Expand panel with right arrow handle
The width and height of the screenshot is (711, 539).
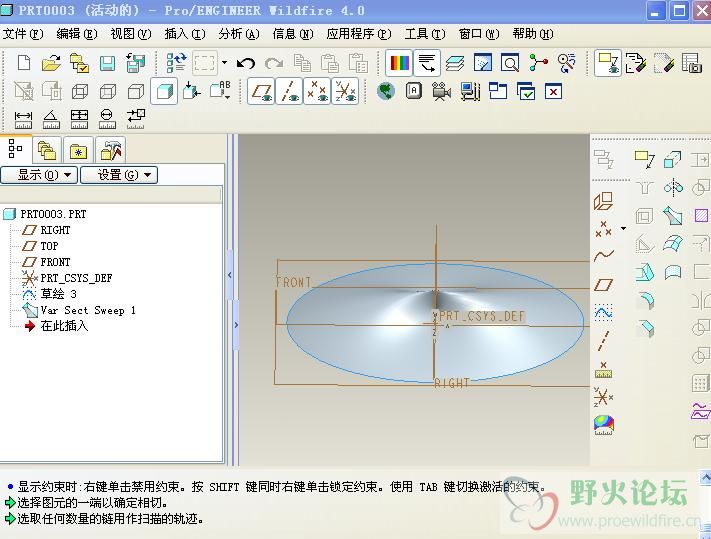point(236,325)
